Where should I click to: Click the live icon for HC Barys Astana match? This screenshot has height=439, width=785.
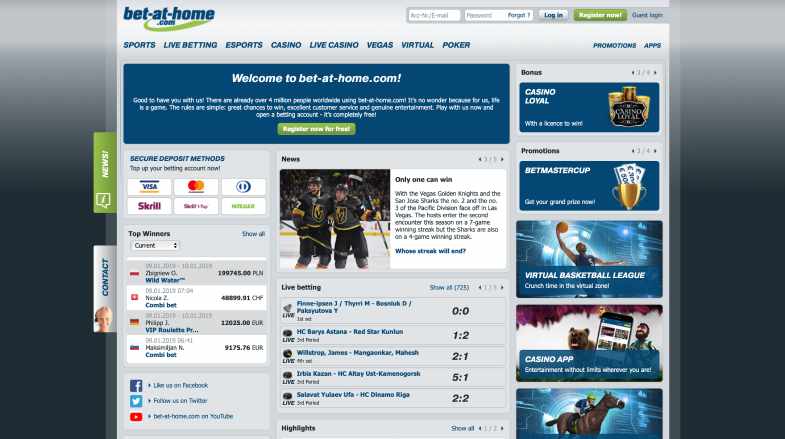pyautogui.click(x=288, y=335)
